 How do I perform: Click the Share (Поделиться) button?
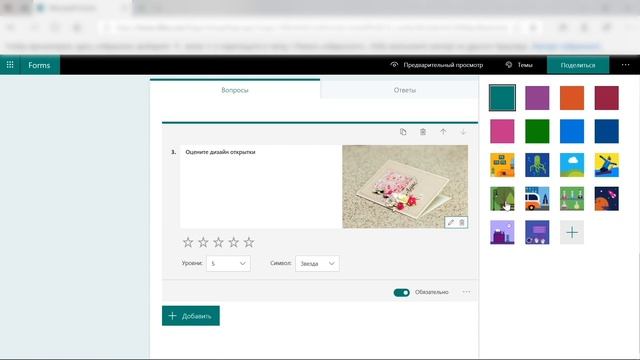[578, 65]
